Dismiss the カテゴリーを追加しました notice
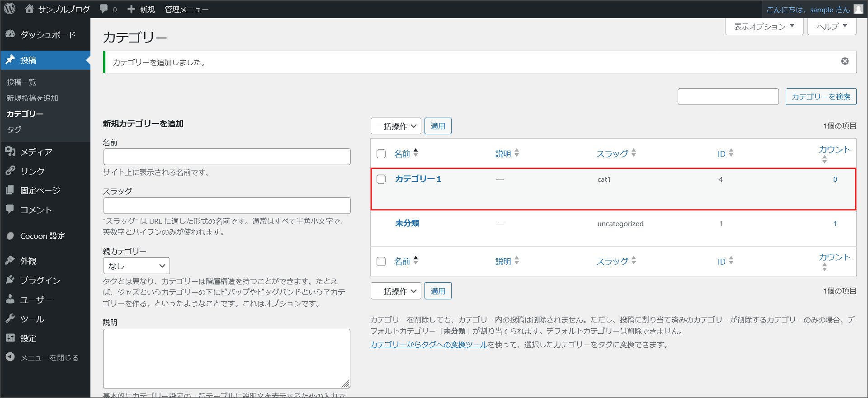The height and width of the screenshot is (398, 868). [x=844, y=61]
